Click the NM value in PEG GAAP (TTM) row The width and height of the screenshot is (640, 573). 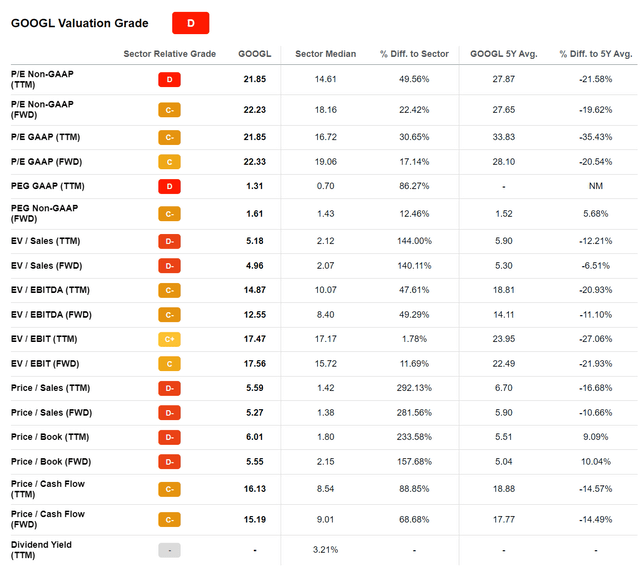[596, 186]
